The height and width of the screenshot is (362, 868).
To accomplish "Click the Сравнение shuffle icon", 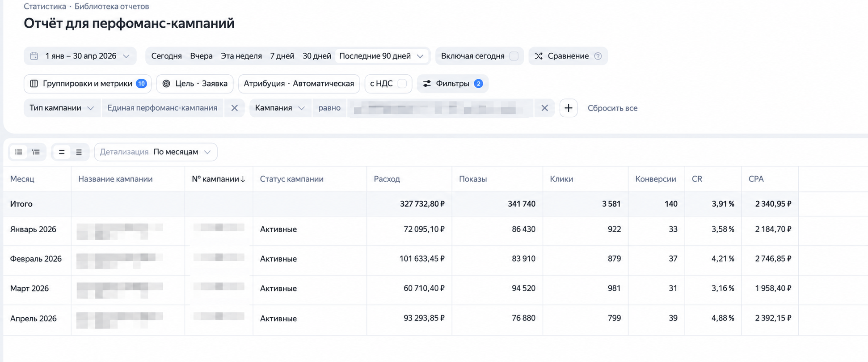I will (539, 56).
